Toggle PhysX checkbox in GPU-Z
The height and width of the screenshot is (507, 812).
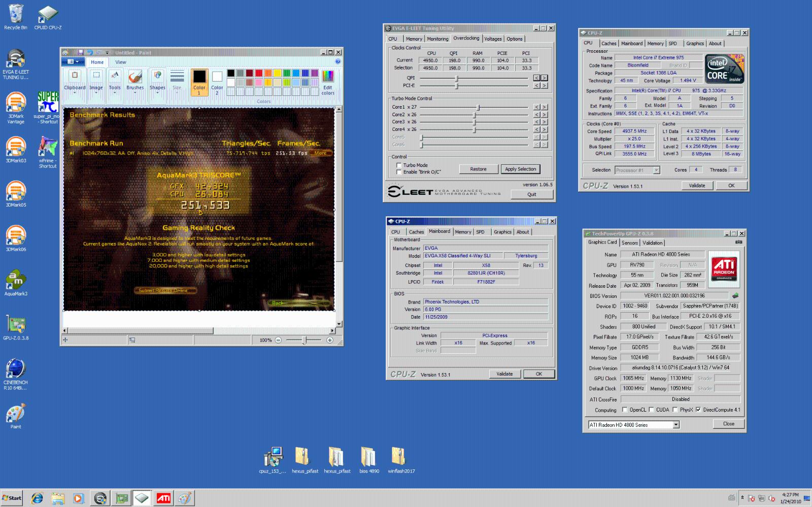[675, 410]
